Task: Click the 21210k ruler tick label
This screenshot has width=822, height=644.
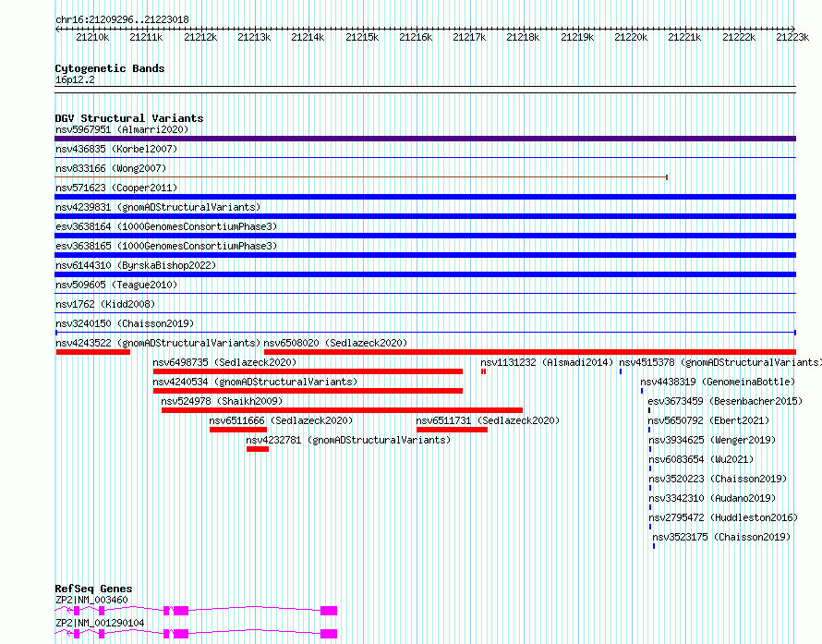Action: [92, 37]
